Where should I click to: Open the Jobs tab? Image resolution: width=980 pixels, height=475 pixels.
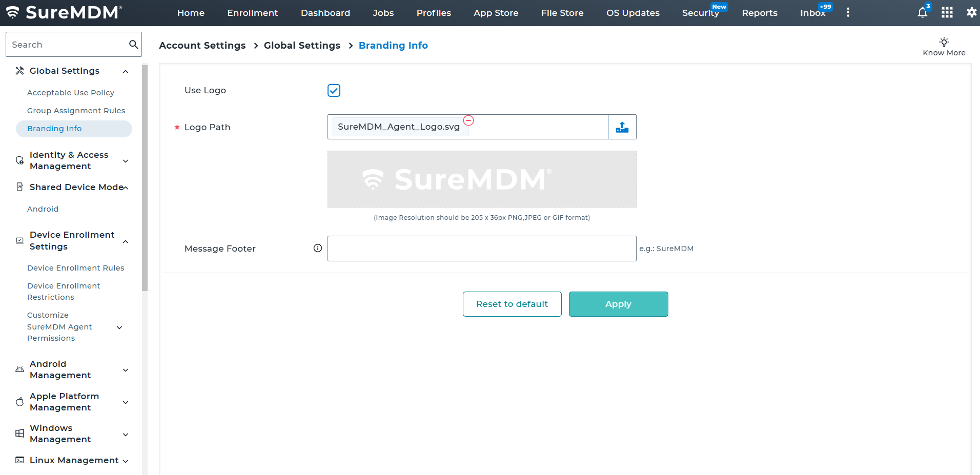click(383, 13)
